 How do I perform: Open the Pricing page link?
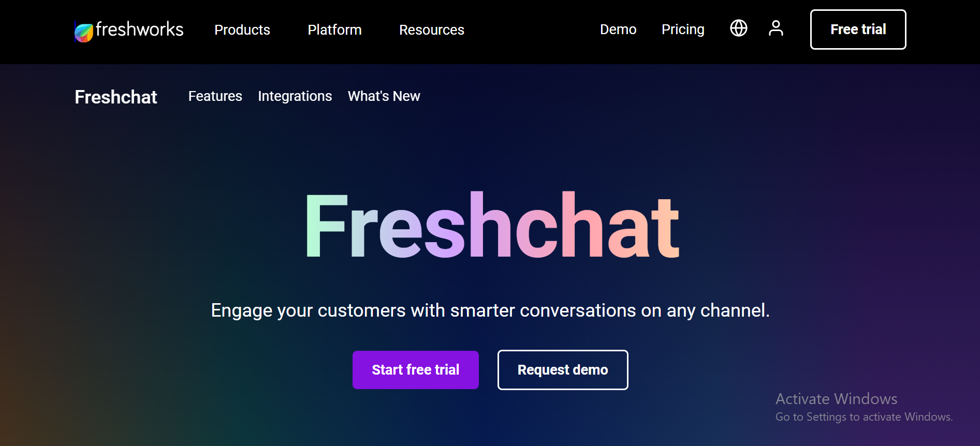click(x=682, y=29)
